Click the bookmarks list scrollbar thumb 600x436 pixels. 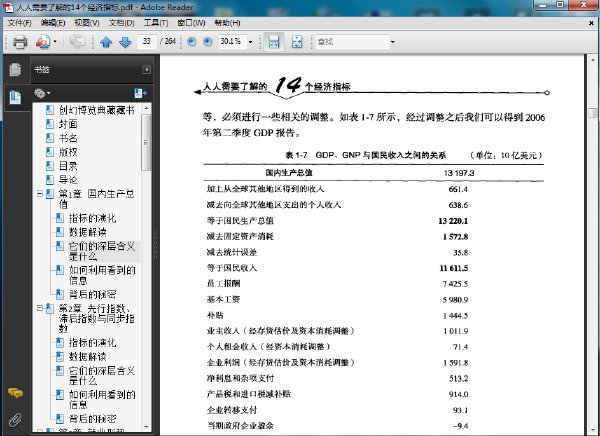click(x=146, y=142)
